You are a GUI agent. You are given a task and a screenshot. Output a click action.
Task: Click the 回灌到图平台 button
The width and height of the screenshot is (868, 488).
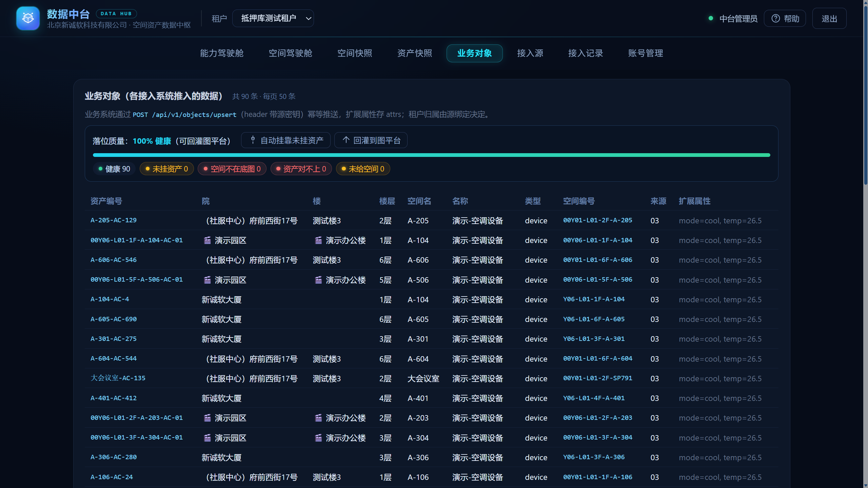click(371, 140)
